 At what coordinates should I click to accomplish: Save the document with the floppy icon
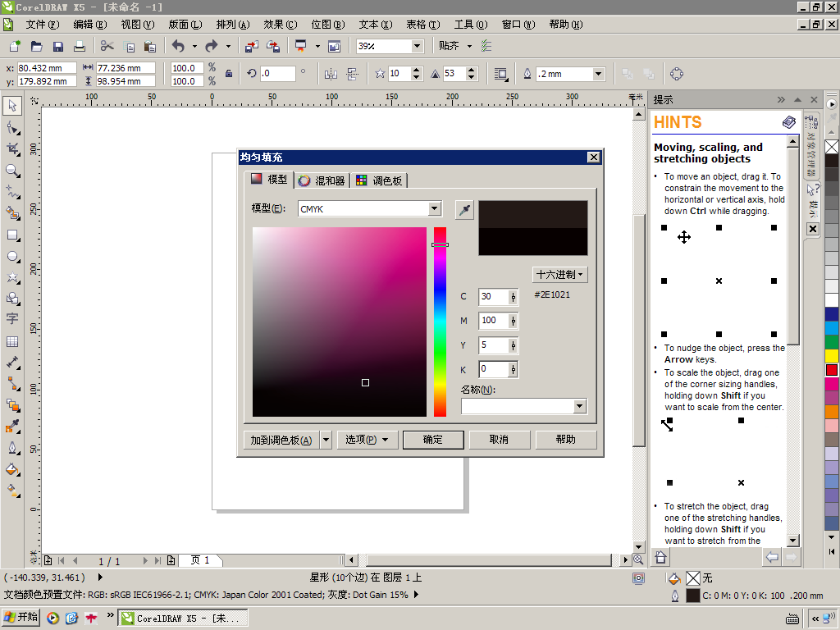[x=58, y=46]
